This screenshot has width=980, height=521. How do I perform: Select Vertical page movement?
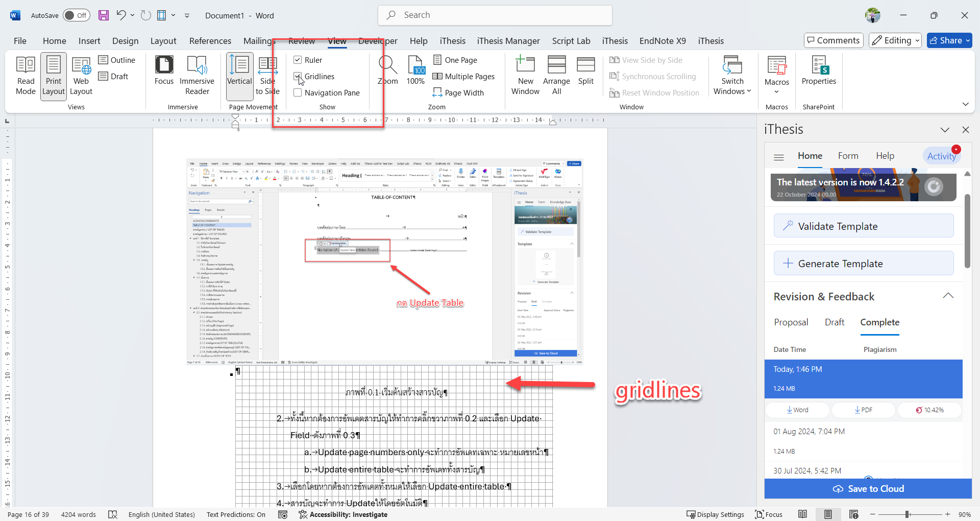[239, 76]
